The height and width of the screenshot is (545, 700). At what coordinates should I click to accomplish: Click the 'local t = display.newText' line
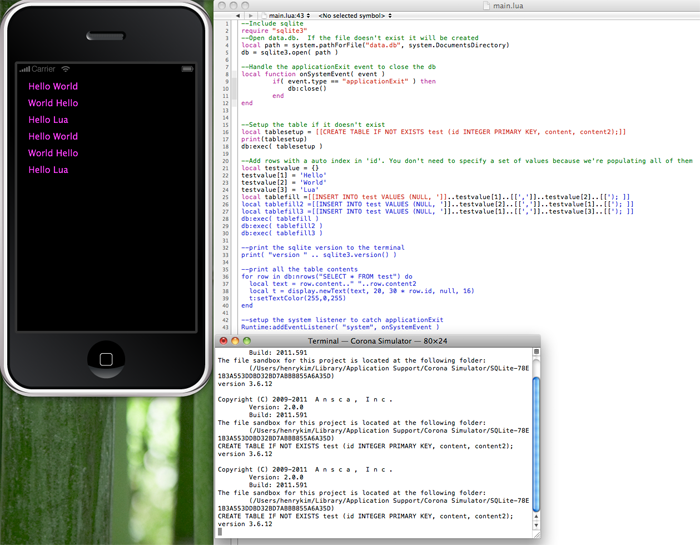[362, 291]
